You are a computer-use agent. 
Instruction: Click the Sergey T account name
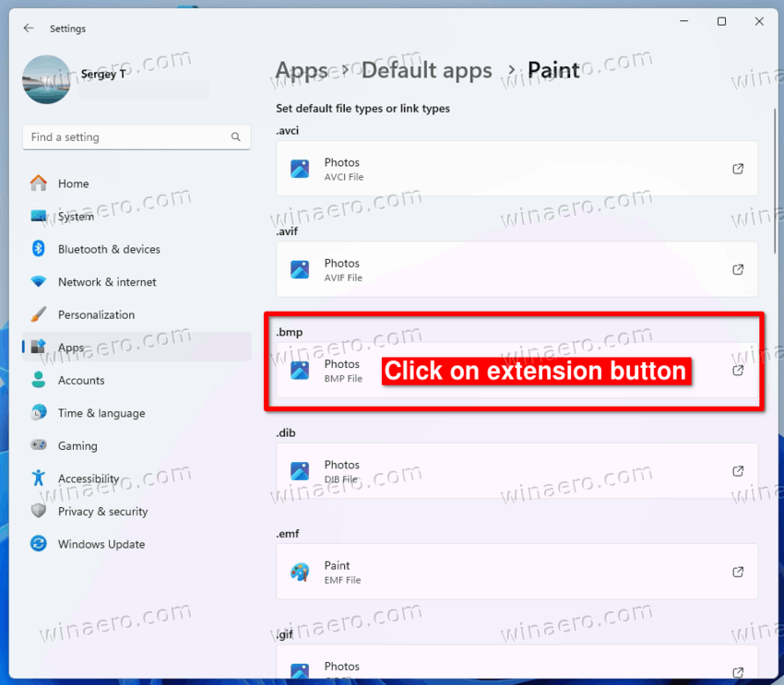[x=103, y=74]
